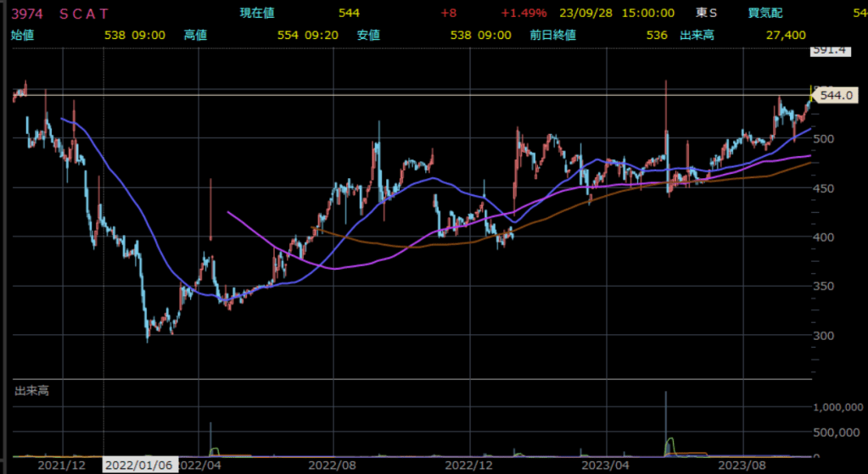This screenshot has height=474, width=868.
Task: Select the SCAT stock name
Action: click(85, 13)
